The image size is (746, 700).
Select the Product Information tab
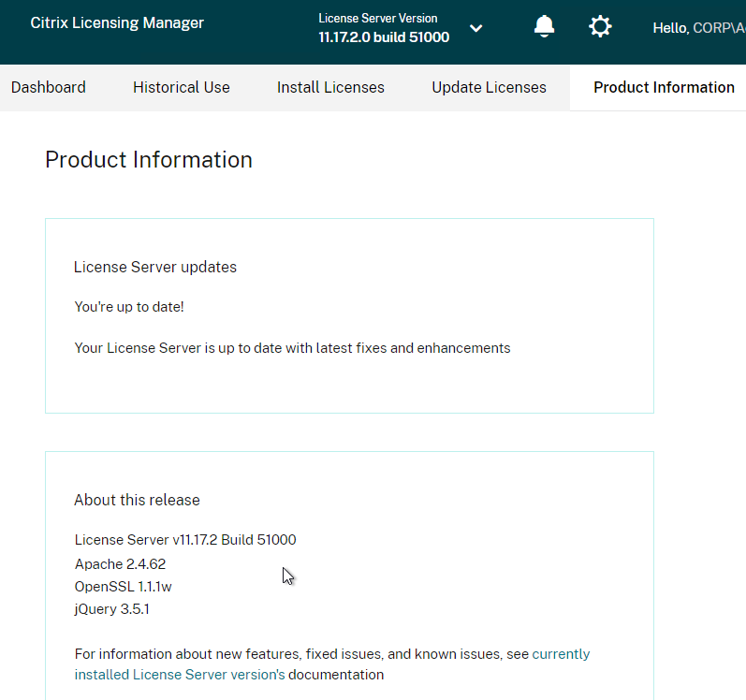click(x=664, y=88)
